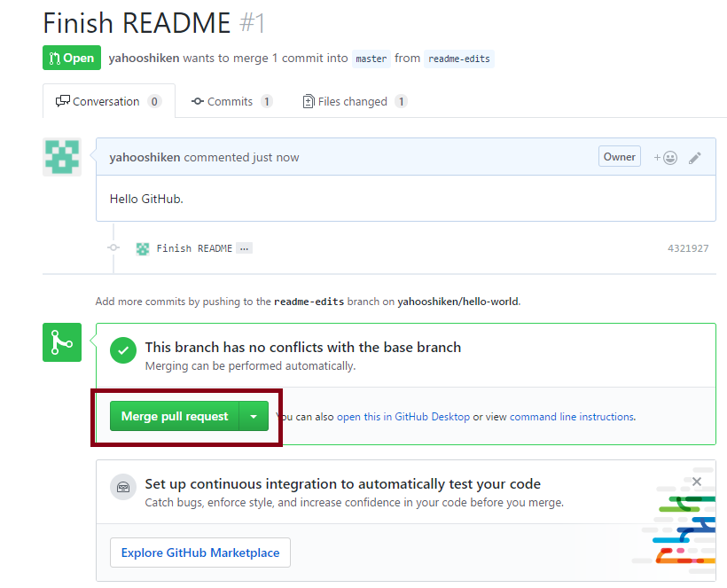The width and height of the screenshot is (727, 588).
Task: Open yahooshiken profile from PR header
Action: pyautogui.click(x=144, y=58)
